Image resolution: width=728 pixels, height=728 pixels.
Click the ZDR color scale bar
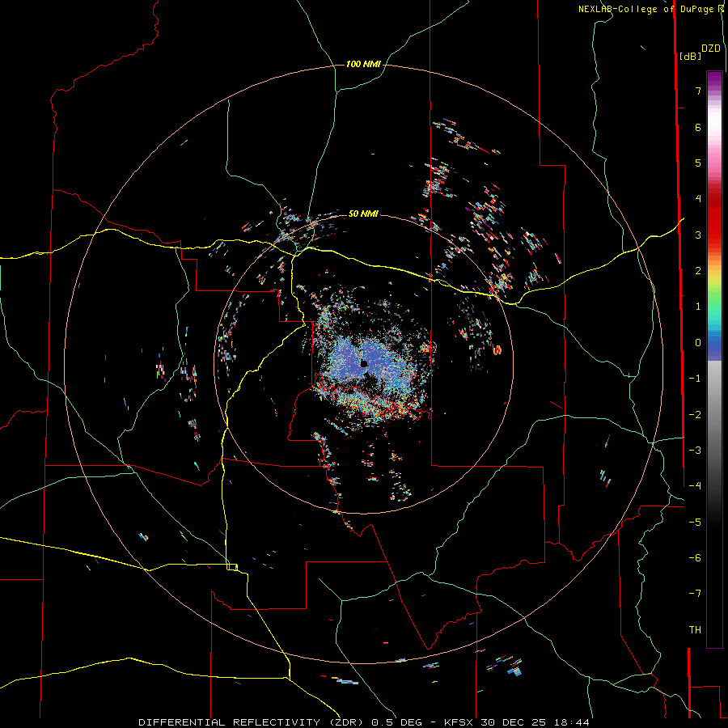click(x=714, y=359)
